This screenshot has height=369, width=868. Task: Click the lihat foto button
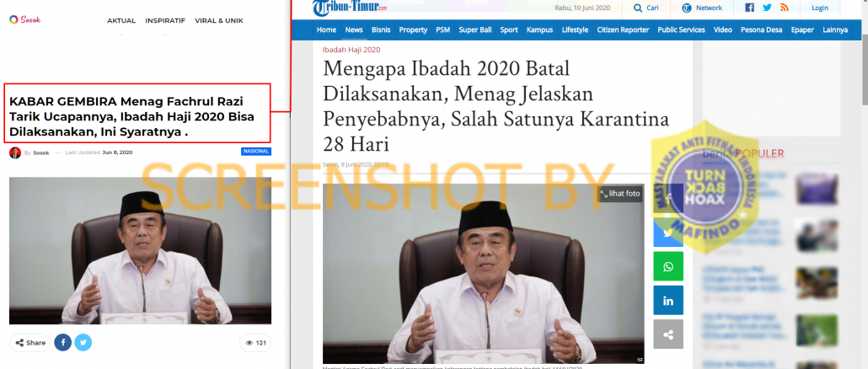[620, 194]
